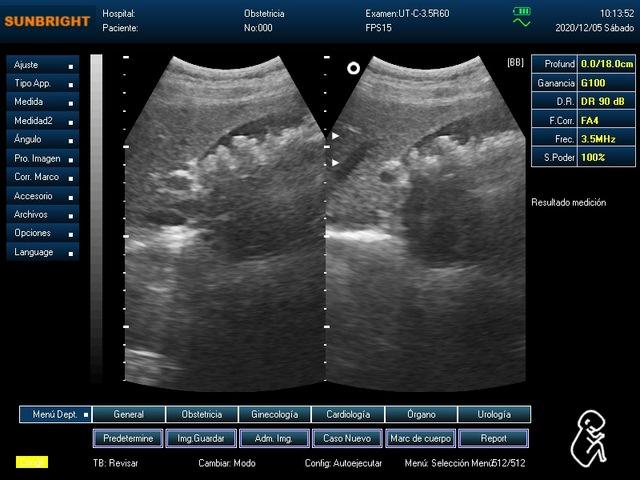This screenshot has width=640, height=480.
Task: Click the Obstetricia exam type header text
Action: point(264,13)
